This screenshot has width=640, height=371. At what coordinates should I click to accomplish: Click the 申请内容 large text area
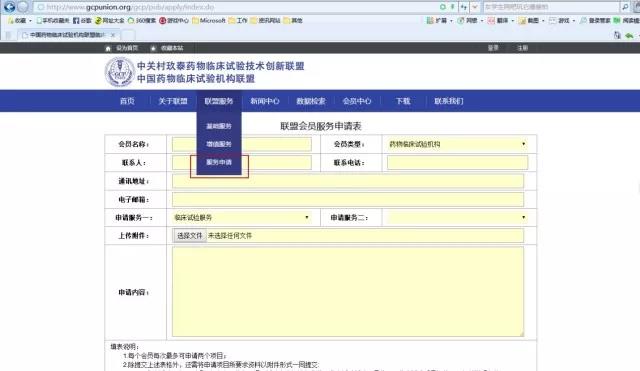348,291
